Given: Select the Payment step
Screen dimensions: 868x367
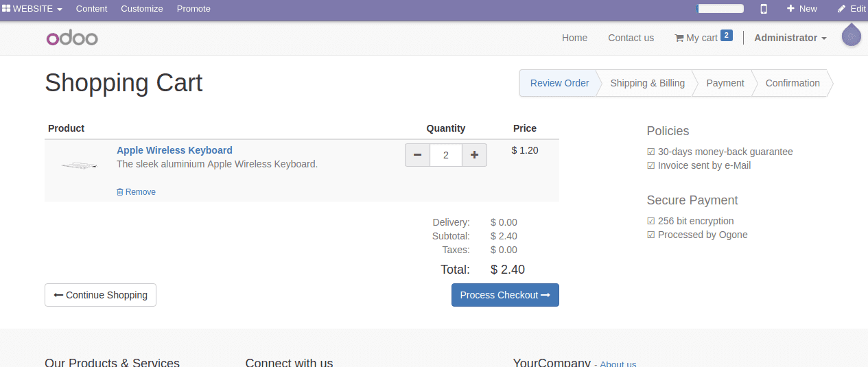Looking at the screenshot, I should (x=725, y=83).
